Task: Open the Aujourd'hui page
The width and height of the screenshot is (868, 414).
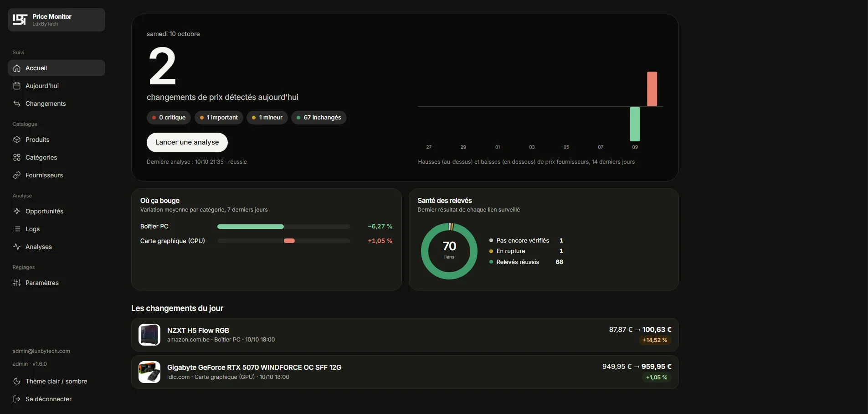Action: (x=56, y=86)
